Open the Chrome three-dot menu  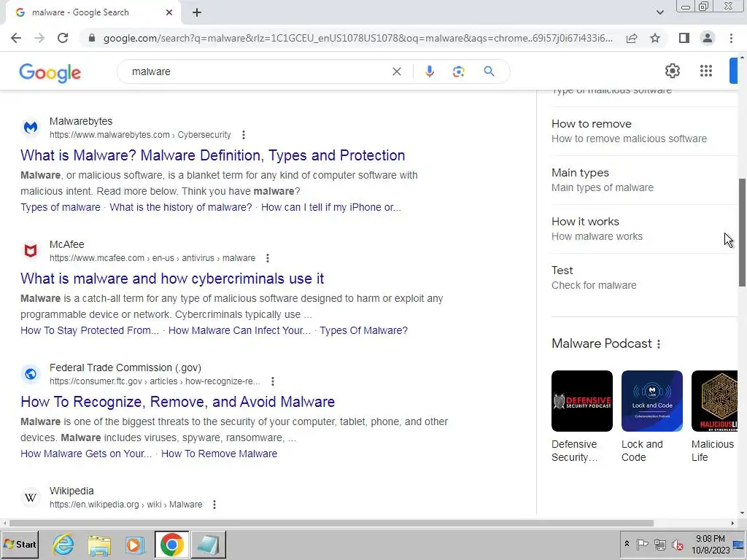731,38
